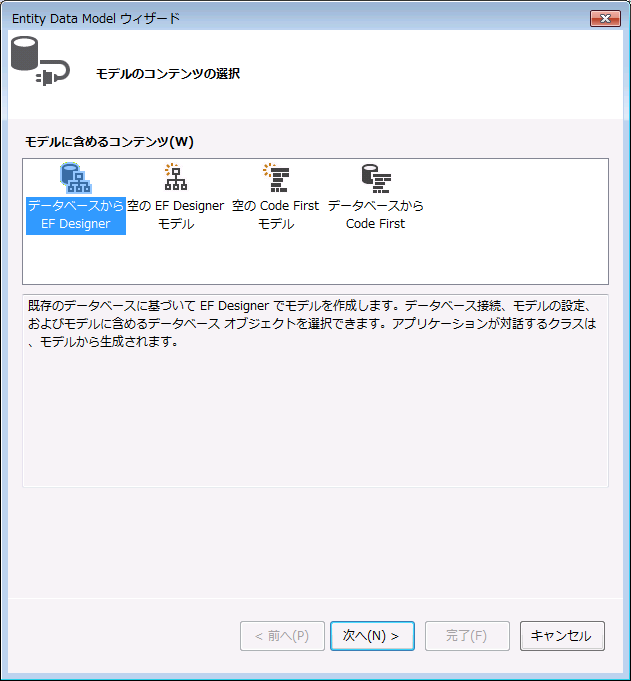Select the データベースから Code First icon

point(375,179)
